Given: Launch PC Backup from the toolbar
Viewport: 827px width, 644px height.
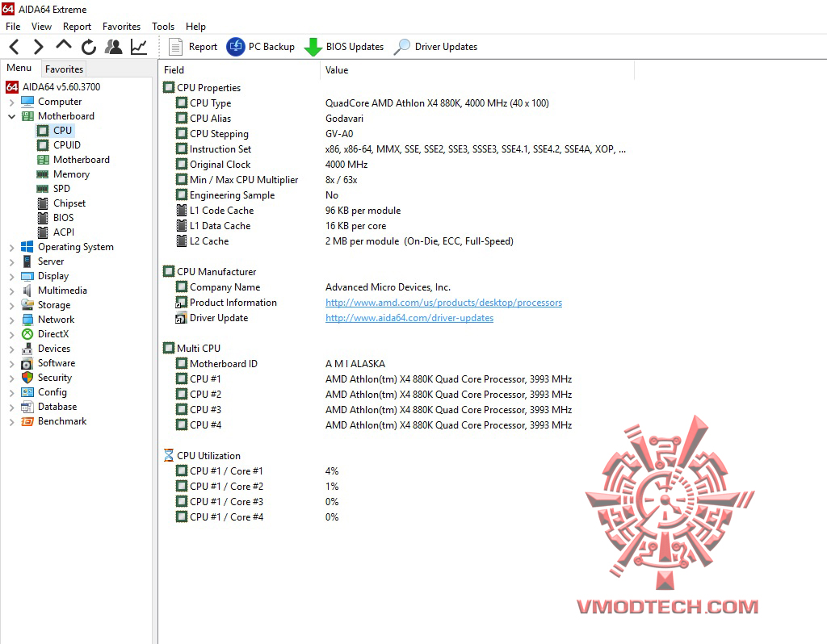Looking at the screenshot, I should tap(261, 47).
